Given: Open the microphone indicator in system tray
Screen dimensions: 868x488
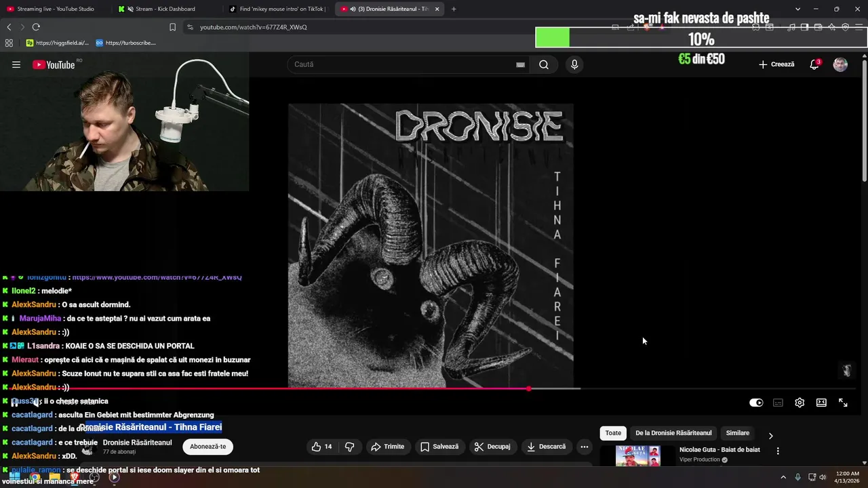Looking at the screenshot, I should click(797, 477).
